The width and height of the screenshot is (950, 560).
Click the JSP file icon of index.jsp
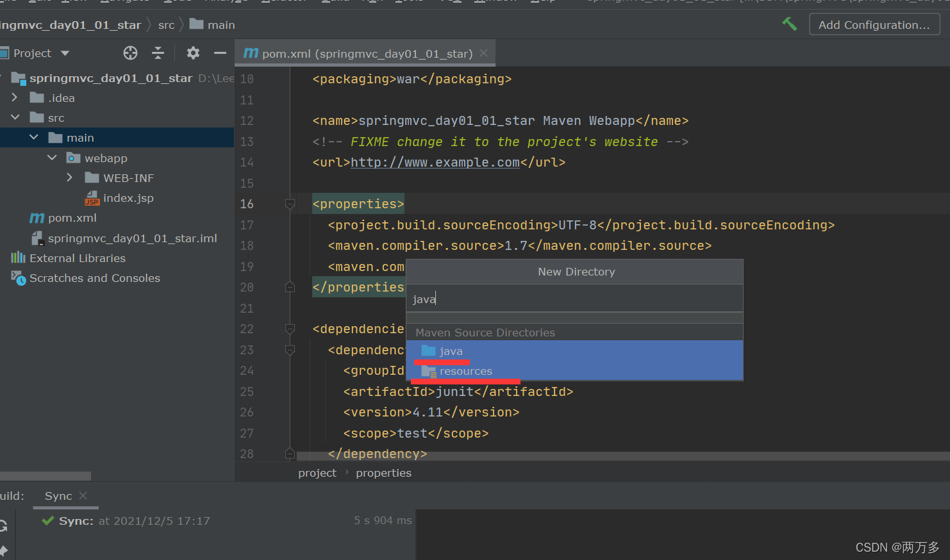tap(92, 198)
